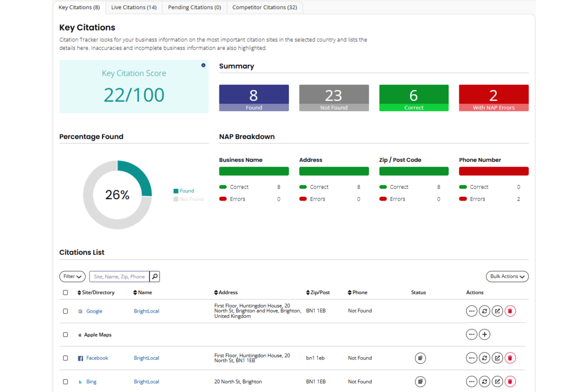This screenshot has height=392, width=588.
Task: Sort by the Zip/Post column
Action: pos(318,292)
